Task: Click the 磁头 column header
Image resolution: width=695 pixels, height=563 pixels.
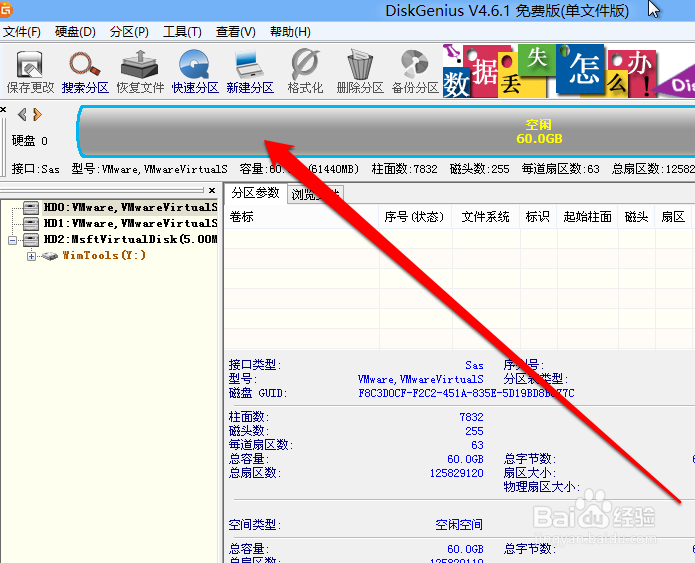Action: [x=636, y=217]
